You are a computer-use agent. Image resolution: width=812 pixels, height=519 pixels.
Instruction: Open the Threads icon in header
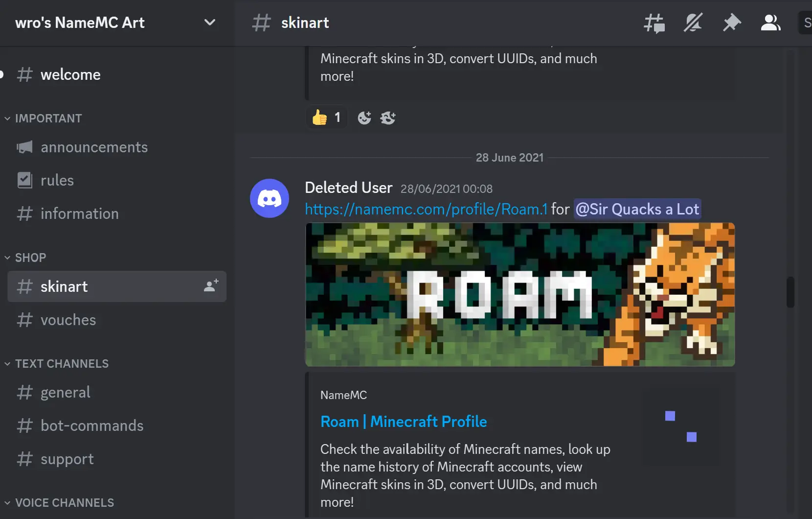(x=654, y=23)
